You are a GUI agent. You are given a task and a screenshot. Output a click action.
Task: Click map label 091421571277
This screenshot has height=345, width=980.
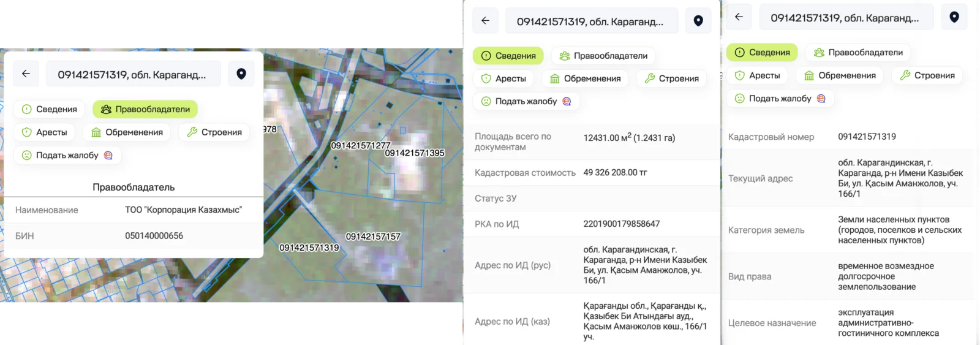(x=361, y=145)
